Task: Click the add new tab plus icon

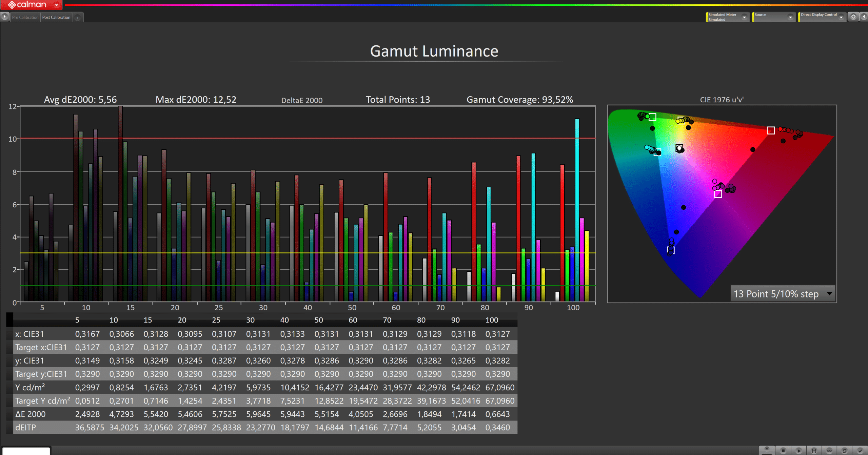Action: click(78, 18)
